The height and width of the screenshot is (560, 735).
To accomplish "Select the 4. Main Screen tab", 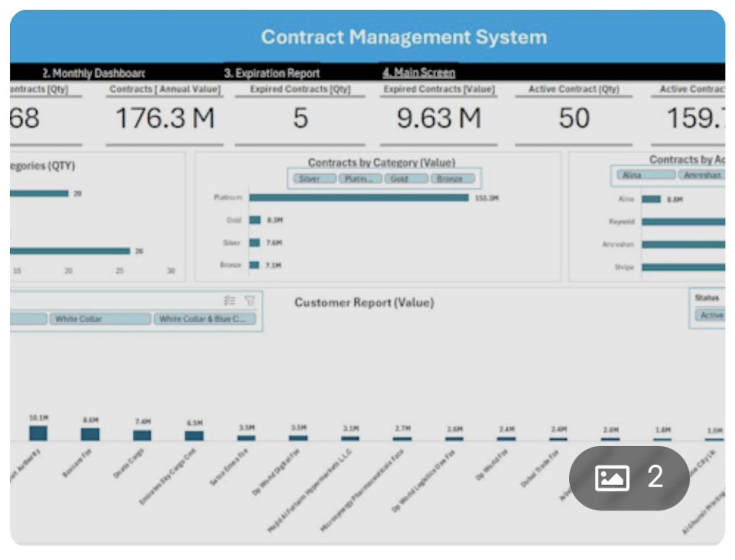I will (419, 73).
